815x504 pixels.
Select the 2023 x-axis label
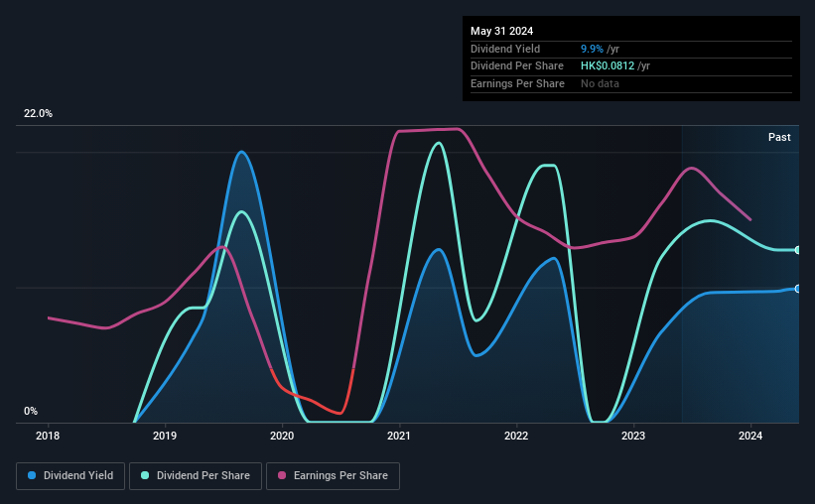point(633,436)
